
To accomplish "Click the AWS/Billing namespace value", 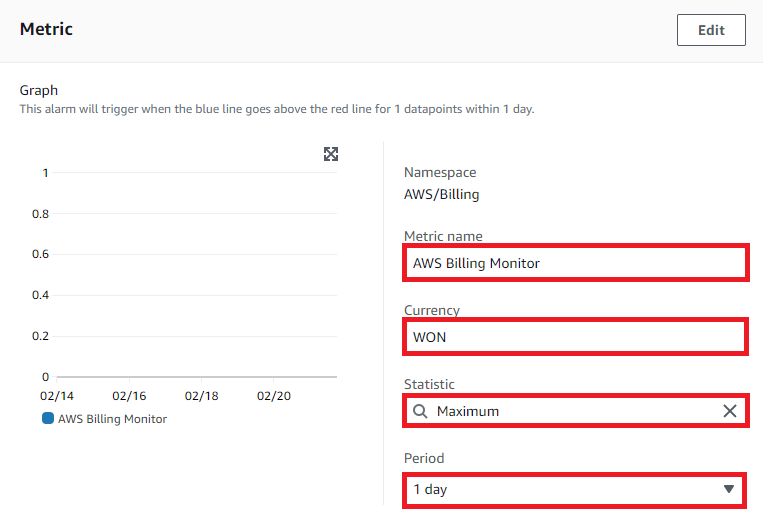I will click(x=441, y=195).
